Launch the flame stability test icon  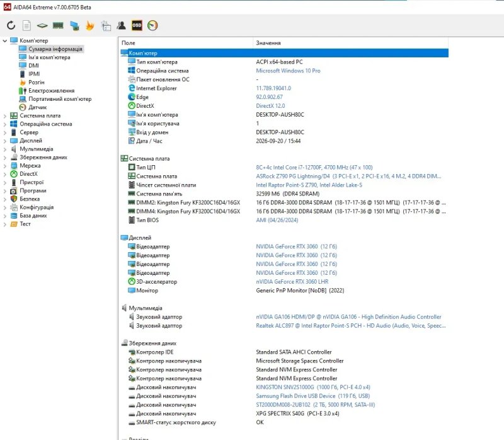coord(90,25)
